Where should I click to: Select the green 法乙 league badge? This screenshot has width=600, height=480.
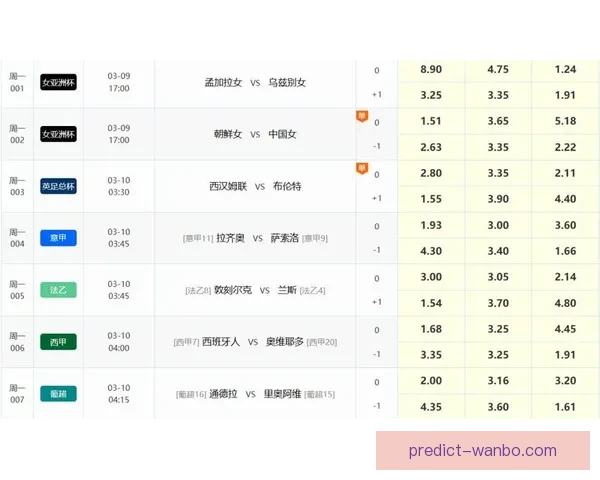point(58,290)
